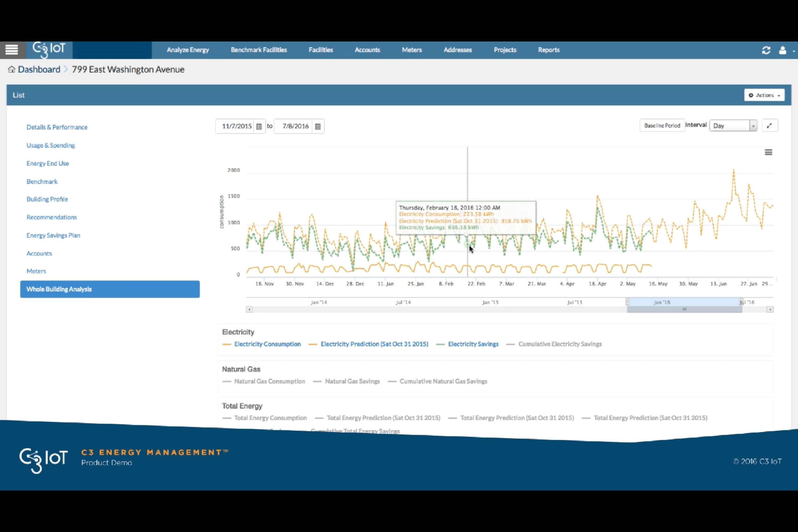Click the '22. Feb' x-axis label
Image resolution: width=798 pixels, height=532 pixels.
click(476, 284)
